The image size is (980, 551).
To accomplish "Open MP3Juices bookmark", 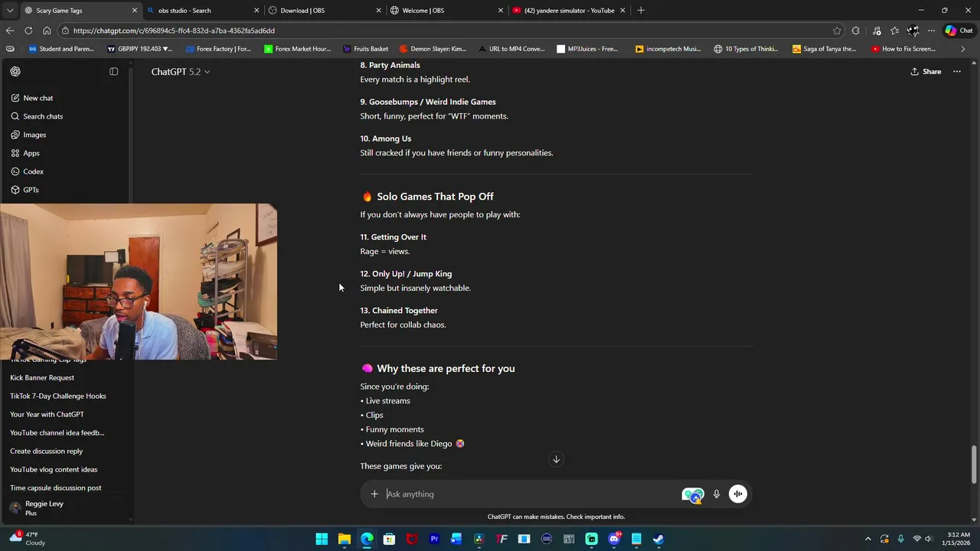I will coord(587,49).
